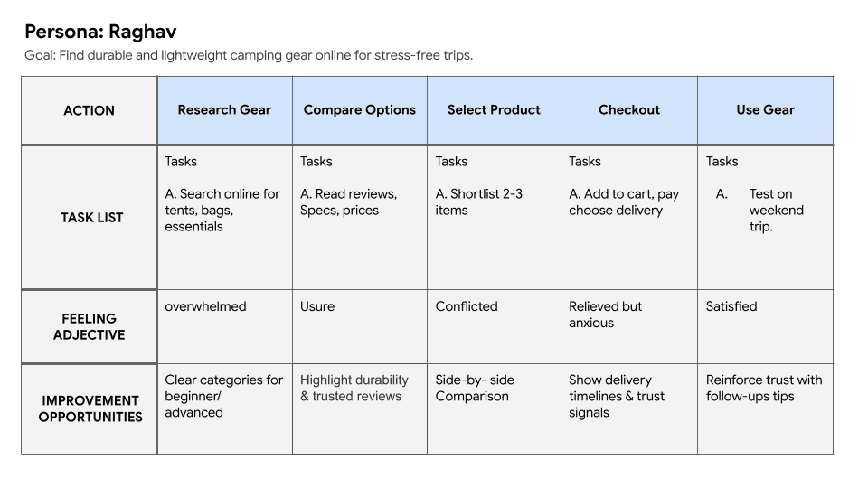The image size is (868, 488).
Task: Select the 'Relieved but anxious' cell
Action: tap(605, 314)
